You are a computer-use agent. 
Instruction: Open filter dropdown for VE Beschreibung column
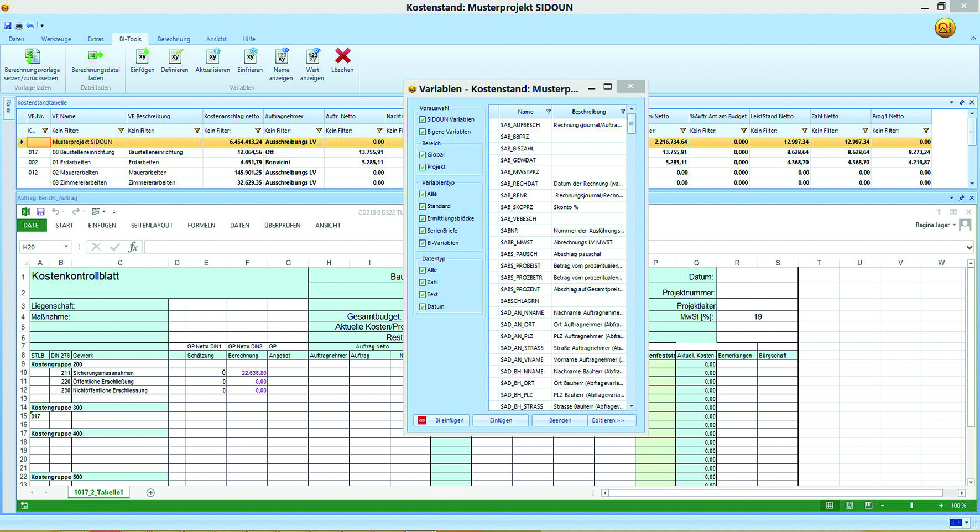(197, 131)
